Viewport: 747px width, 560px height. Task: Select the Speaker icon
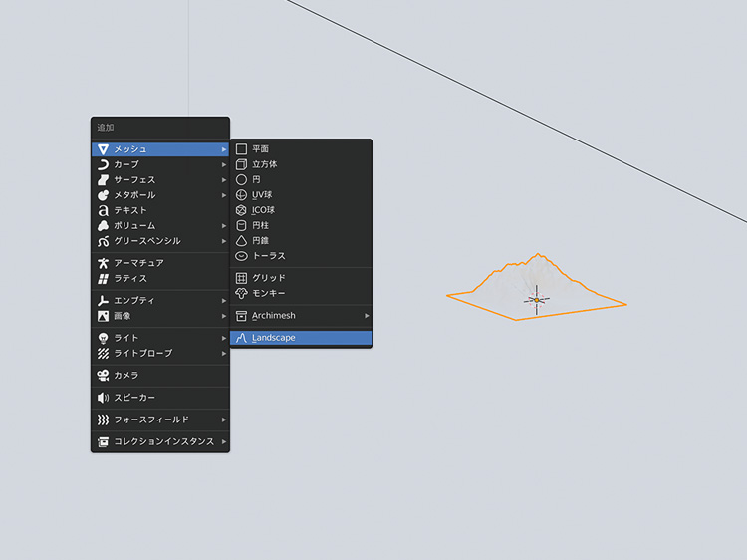point(103,398)
